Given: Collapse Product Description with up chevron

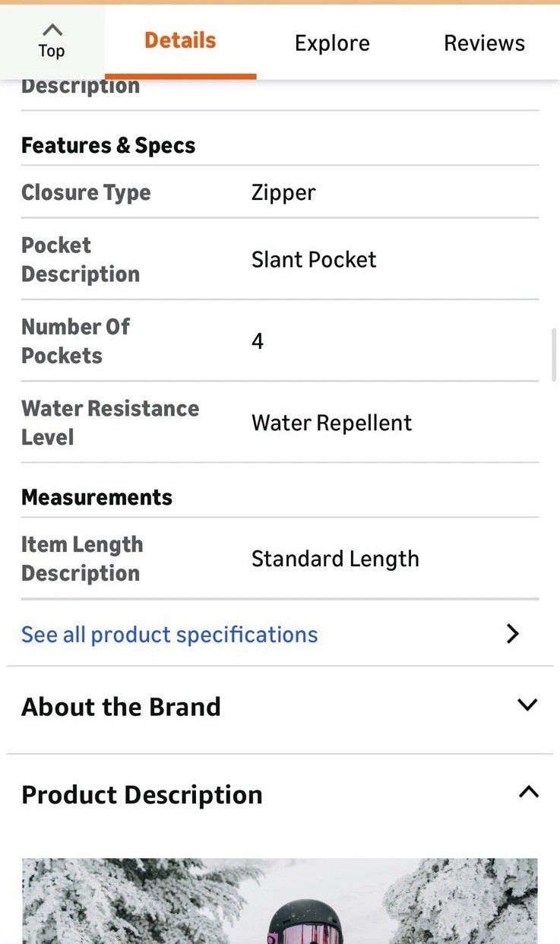Looking at the screenshot, I should (x=528, y=793).
